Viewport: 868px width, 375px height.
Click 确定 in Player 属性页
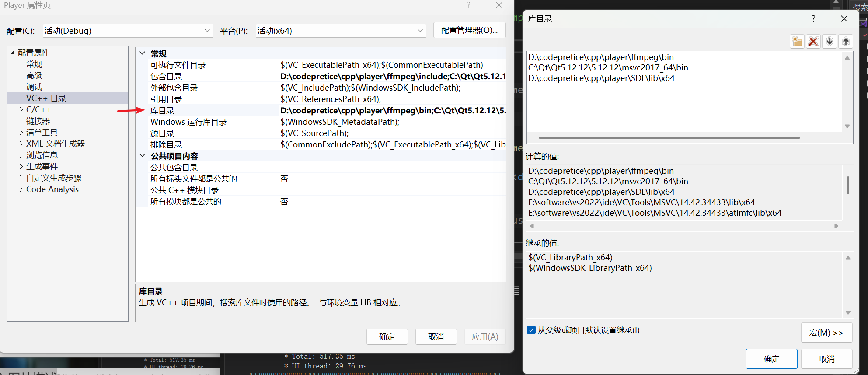(387, 336)
